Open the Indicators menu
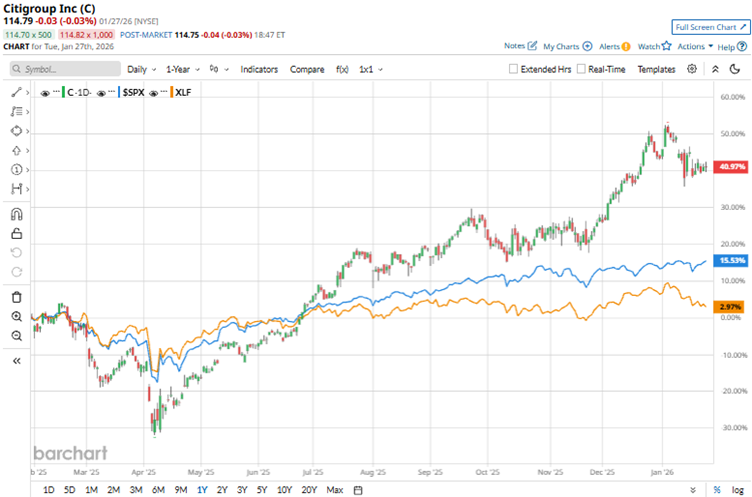 tap(259, 70)
